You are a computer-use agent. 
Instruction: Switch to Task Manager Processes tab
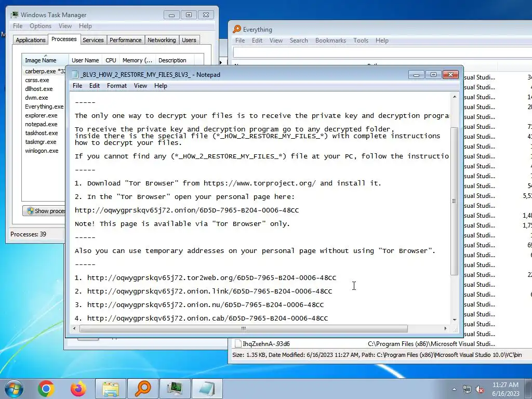point(64,39)
